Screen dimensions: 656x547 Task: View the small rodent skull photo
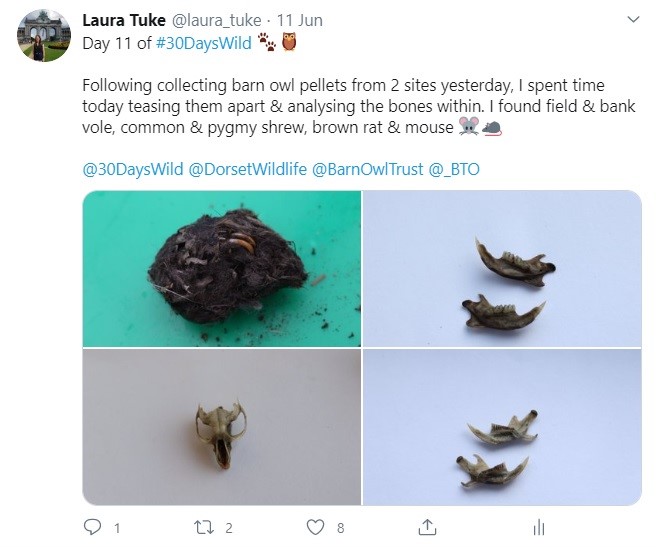[x=221, y=427]
